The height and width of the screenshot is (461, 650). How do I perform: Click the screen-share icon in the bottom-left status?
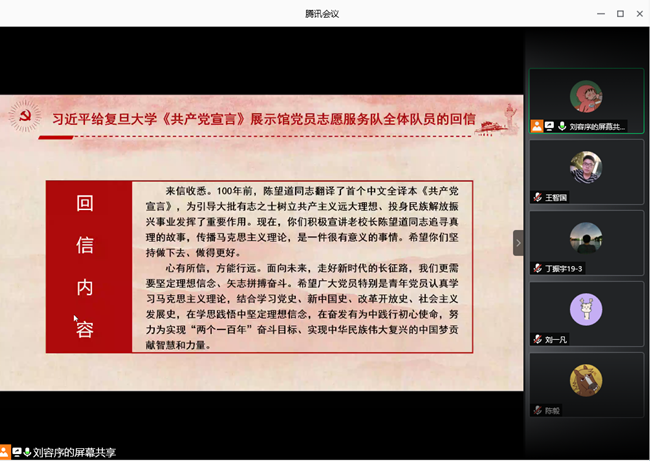16,452
